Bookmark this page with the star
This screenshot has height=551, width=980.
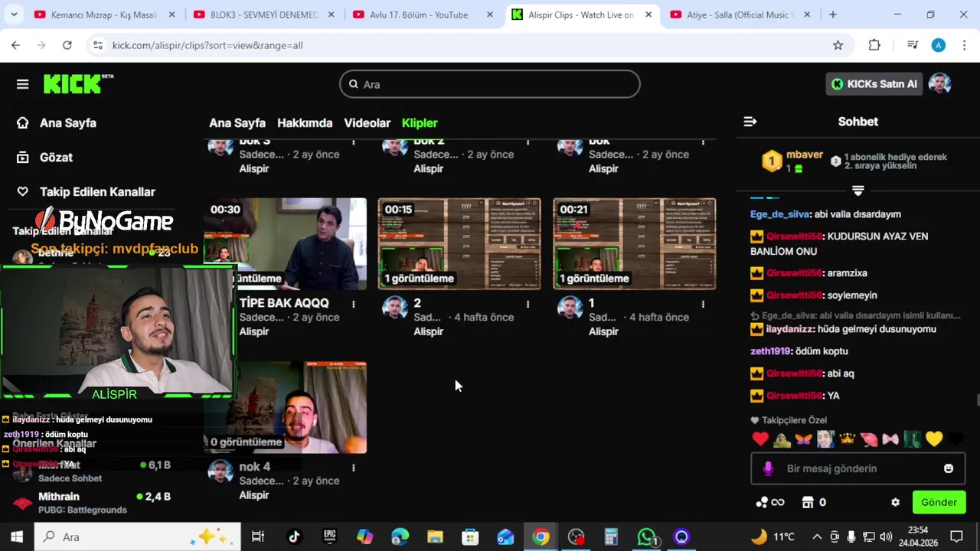tap(838, 45)
